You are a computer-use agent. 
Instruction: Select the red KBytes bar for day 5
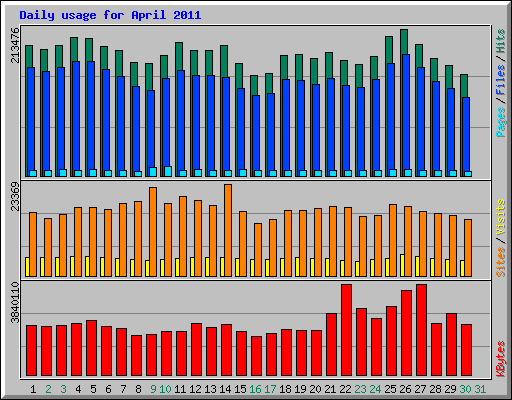pyautogui.click(x=92, y=348)
